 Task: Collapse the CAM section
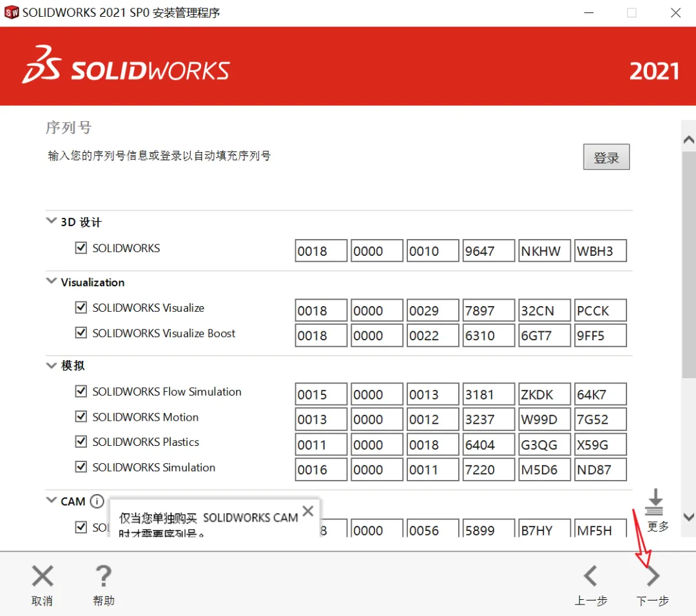coord(52,500)
